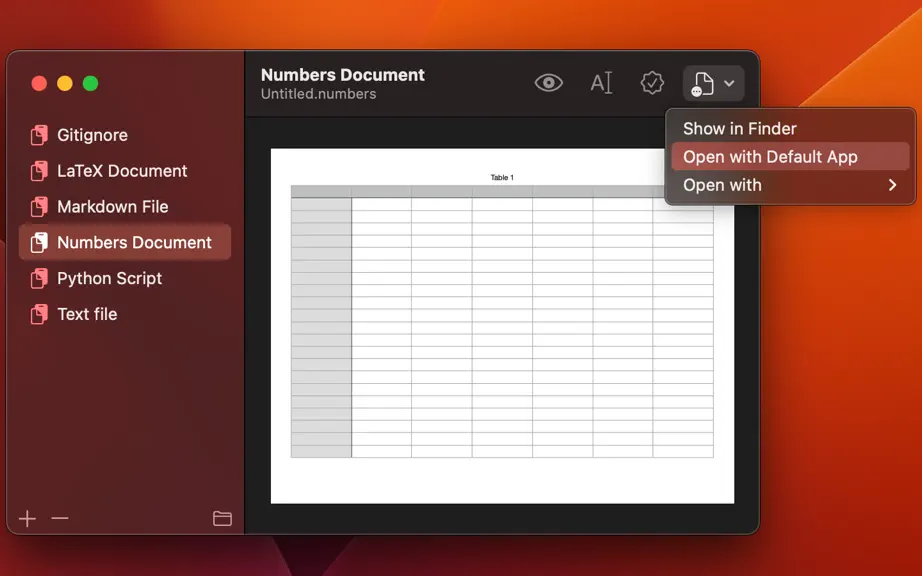Minimize the window with yellow button
This screenshot has width=922, height=576.
[x=65, y=83]
